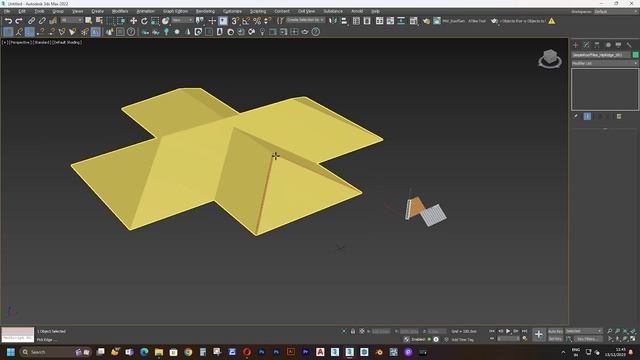Image resolution: width=640 pixels, height=360 pixels.
Task: Open the Graph Editors menu
Action: pos(176,11)
